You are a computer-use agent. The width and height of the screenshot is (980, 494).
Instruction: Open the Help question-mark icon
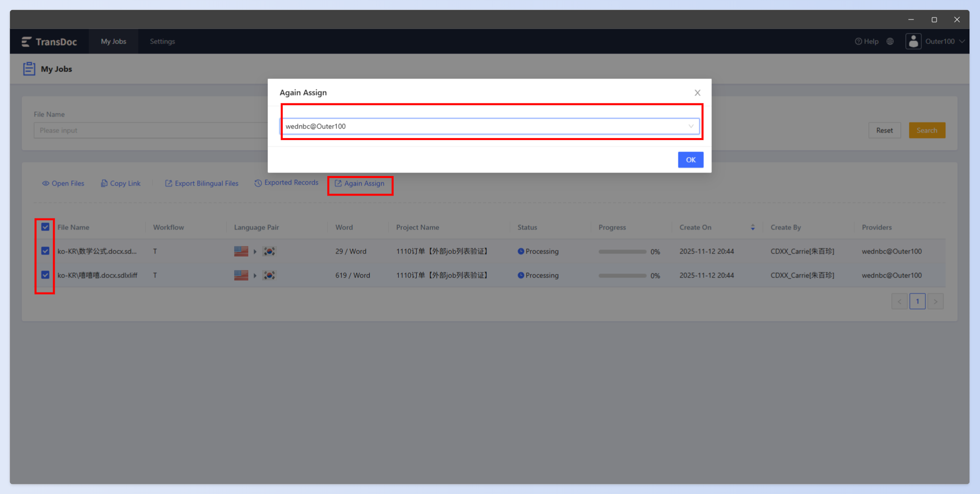[x=858, y=41]
